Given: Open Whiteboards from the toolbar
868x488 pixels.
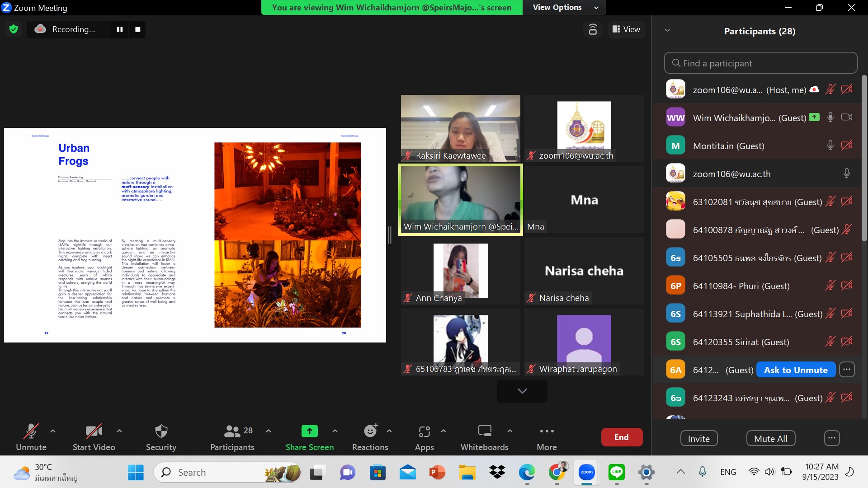Looking at the screenshot, I should tap(484, 437).
